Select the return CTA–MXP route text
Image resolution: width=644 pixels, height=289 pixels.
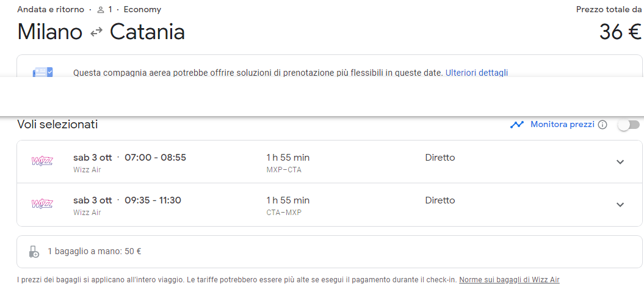point(284,213)
